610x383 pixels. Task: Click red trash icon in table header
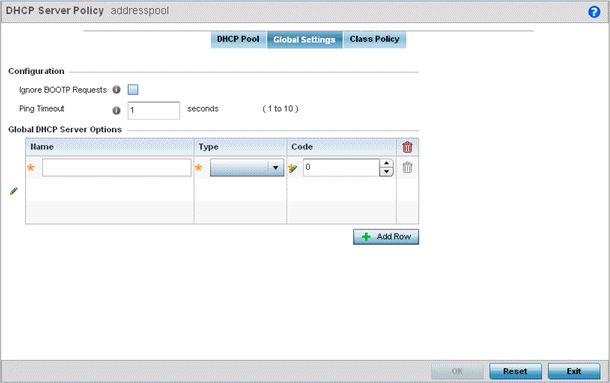click(x=407, y=147)
